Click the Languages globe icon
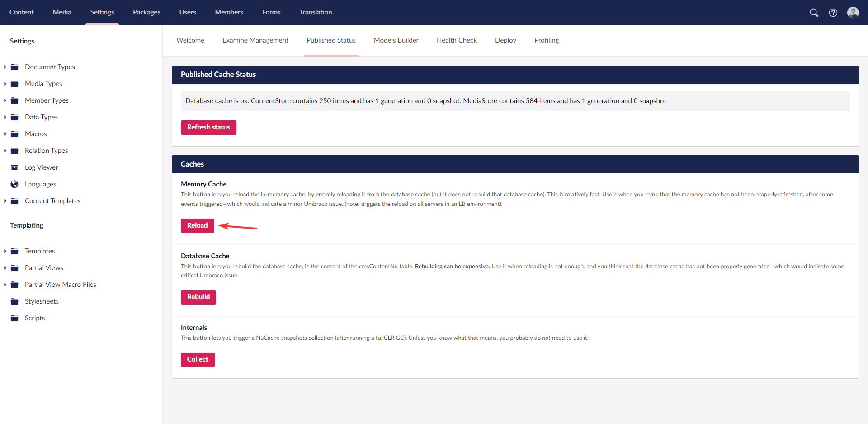This screenshot has height=424, width=868. tap(14, 184)
